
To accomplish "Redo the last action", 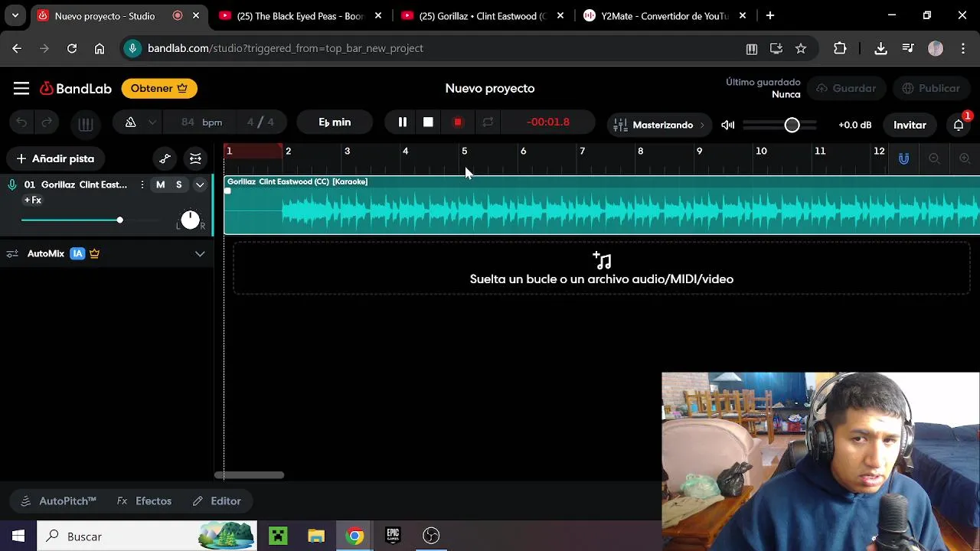I will [47, 122].
